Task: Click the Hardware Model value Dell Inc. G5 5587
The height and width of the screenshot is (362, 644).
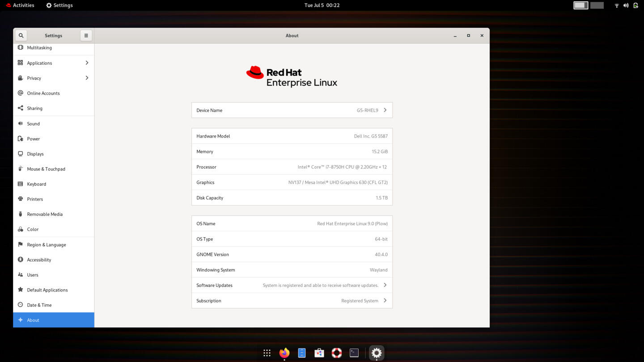Action: coord(371,136)
